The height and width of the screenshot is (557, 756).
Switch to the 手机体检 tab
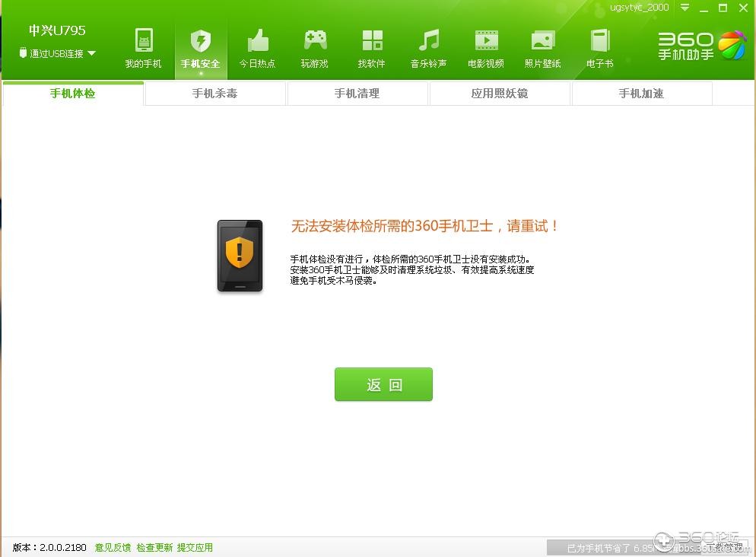click(x=73, y=93)
